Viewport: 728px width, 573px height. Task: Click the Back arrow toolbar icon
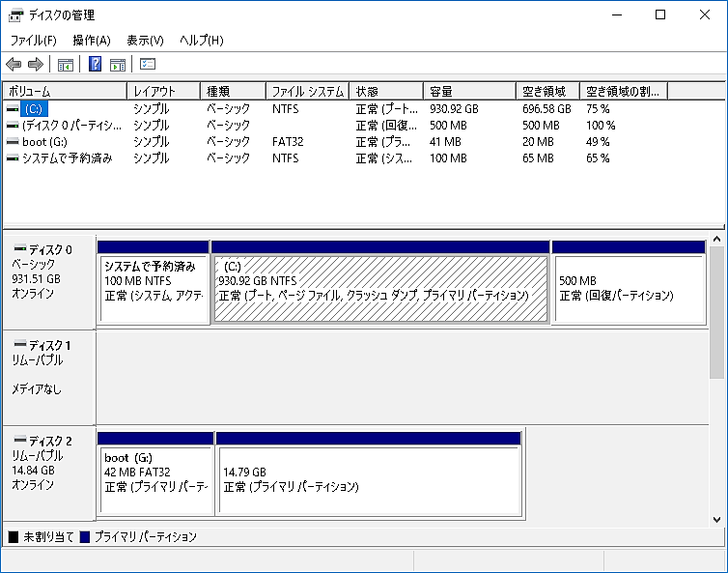point(14,64)
